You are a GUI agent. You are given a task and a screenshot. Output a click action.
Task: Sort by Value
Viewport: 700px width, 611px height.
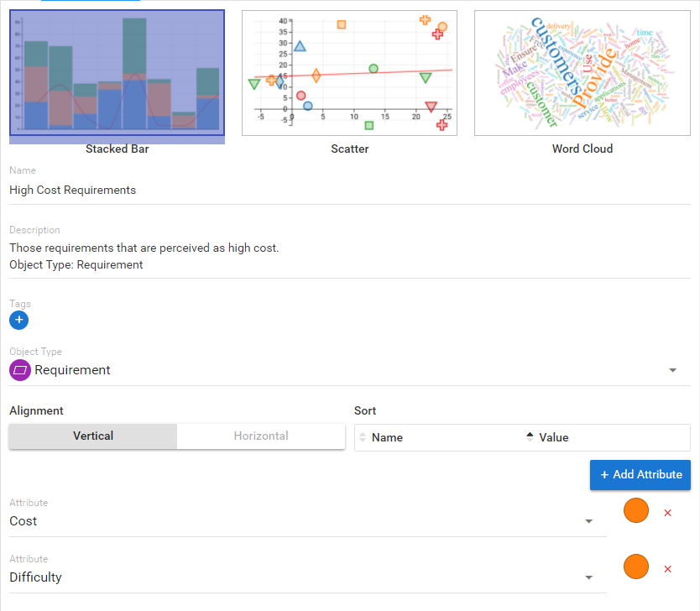(553, 437)
